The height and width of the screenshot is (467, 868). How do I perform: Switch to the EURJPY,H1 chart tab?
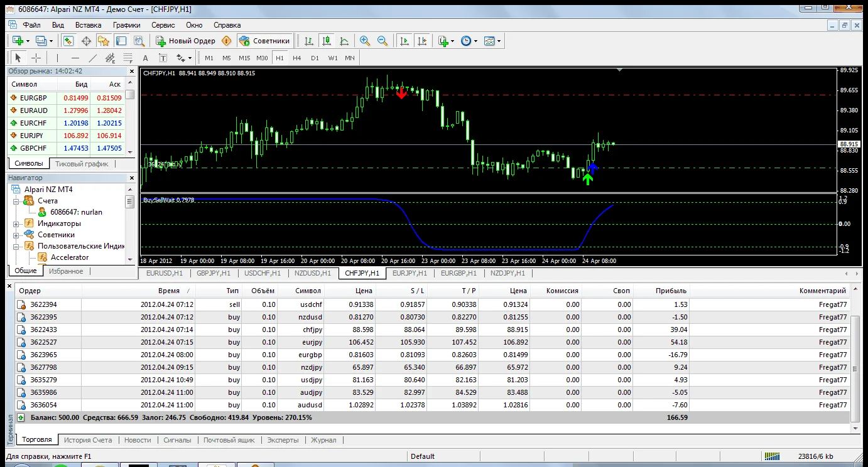410,273
